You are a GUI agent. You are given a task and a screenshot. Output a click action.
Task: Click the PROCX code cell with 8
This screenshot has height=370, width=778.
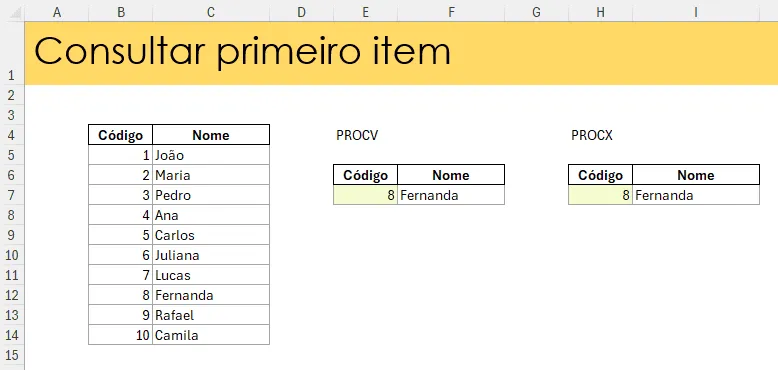[600, 195]
